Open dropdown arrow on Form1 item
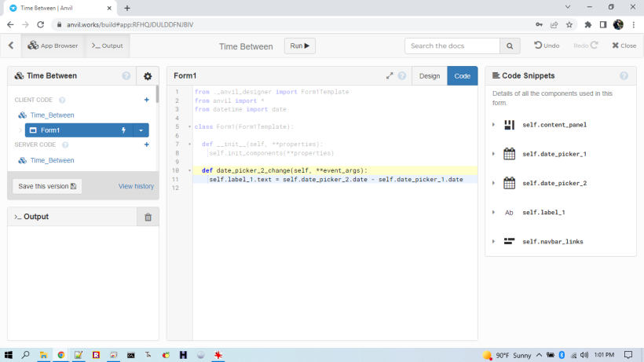The width and height of the screenshot is (644, 362). point(141,130)
